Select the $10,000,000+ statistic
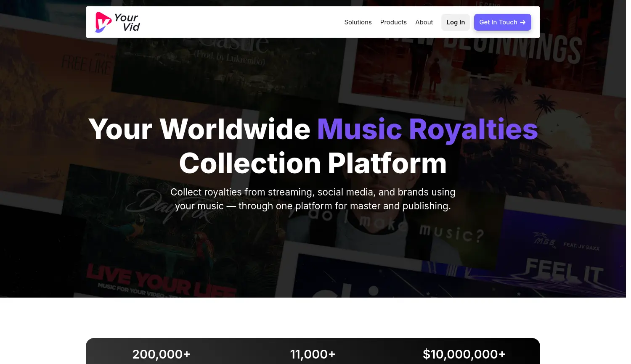This screenshot has height=364, width=631. (464, 354)
